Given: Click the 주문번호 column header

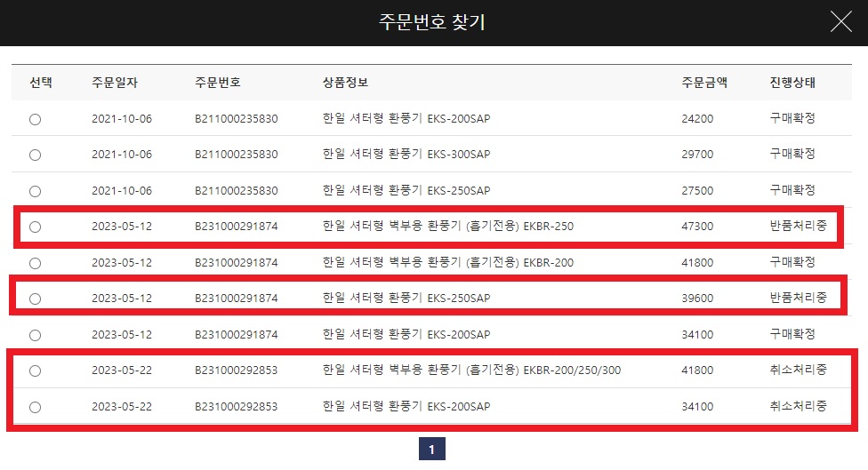Looking at the screenshot, I should point(218,83).
